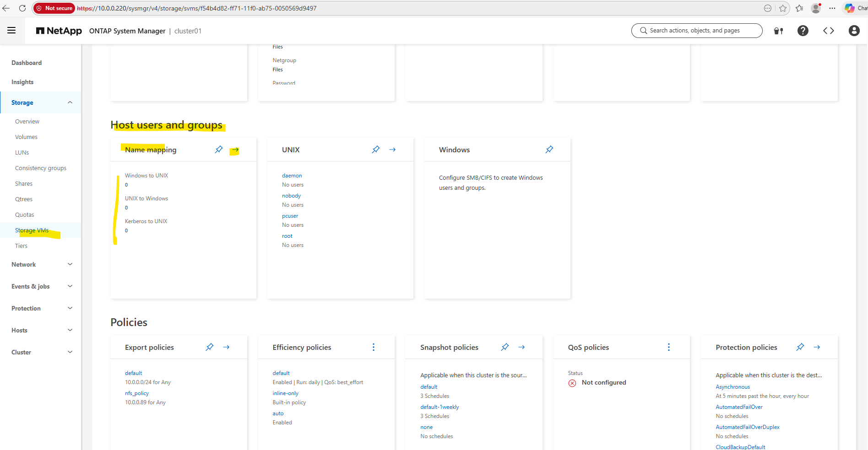Open the nfs_policy export policy link
This screenshot has height=450, width=868.
click(137, 393)
